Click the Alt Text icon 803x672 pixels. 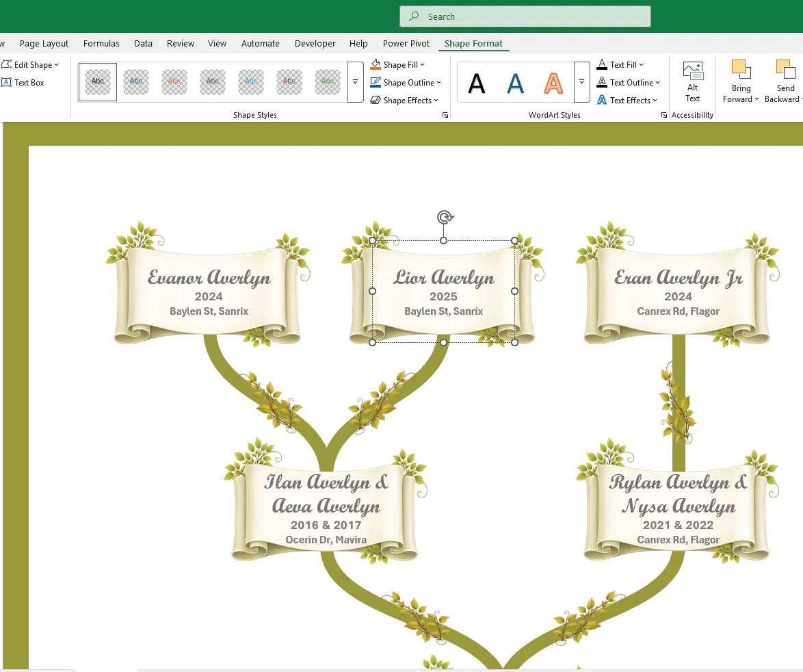pyautogui.click(x=692, y=70)
